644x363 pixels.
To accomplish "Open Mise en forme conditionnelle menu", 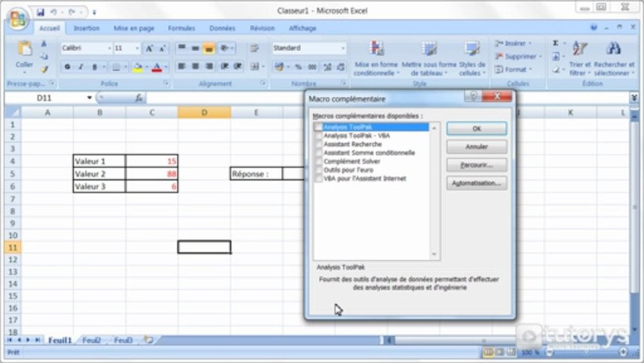I will pyautogui.click(x=376, y=58).
